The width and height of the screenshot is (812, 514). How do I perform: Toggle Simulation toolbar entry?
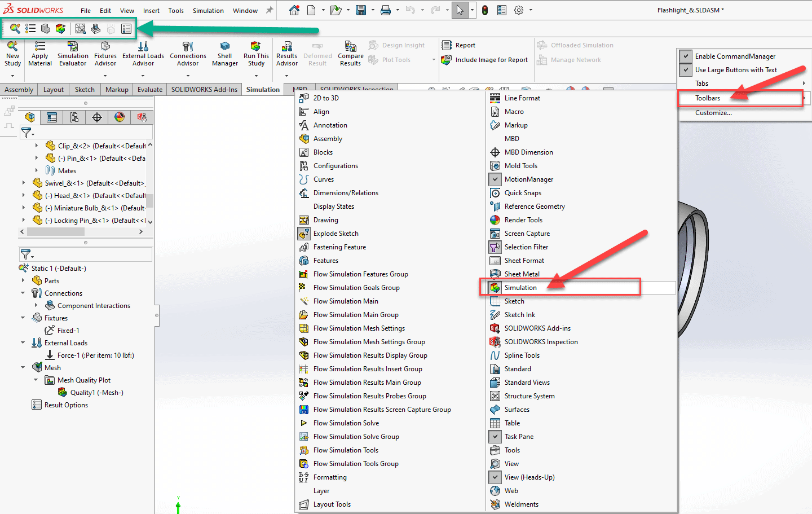[581, 288]
